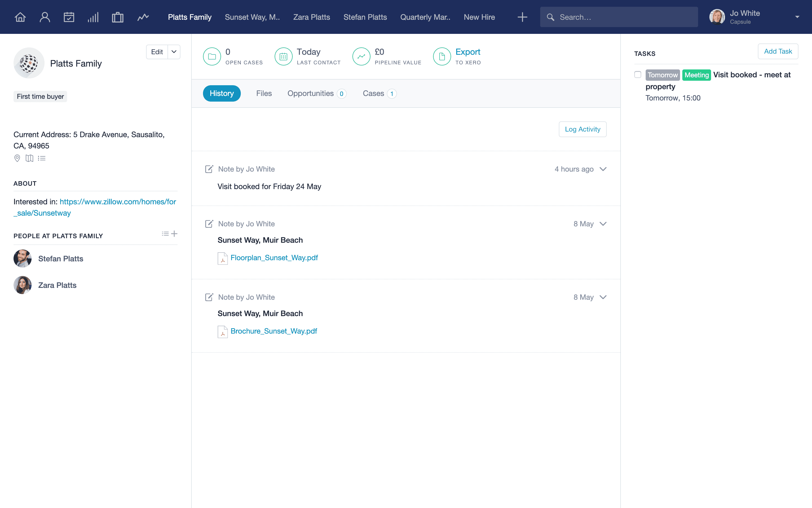Click Stefan Platts' profile photo
This screenshot has width=812, height=508.
pyautogui.click(x=23, y=258)
